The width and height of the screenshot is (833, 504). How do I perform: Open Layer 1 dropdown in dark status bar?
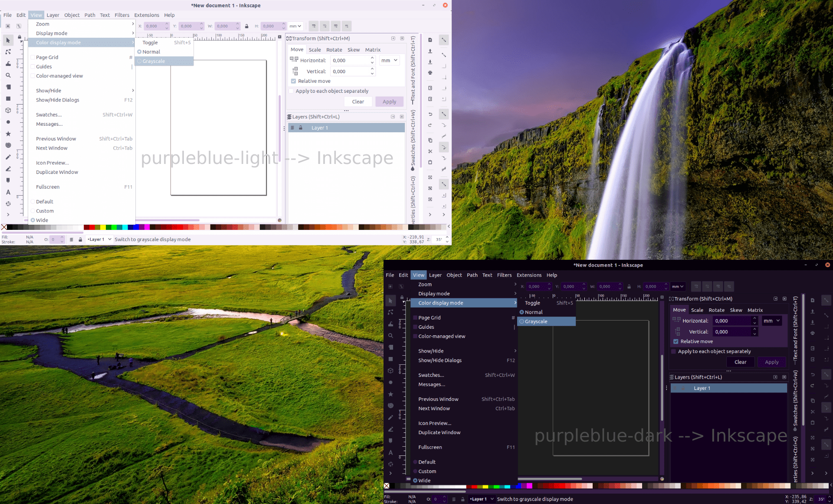coord(482,499)
